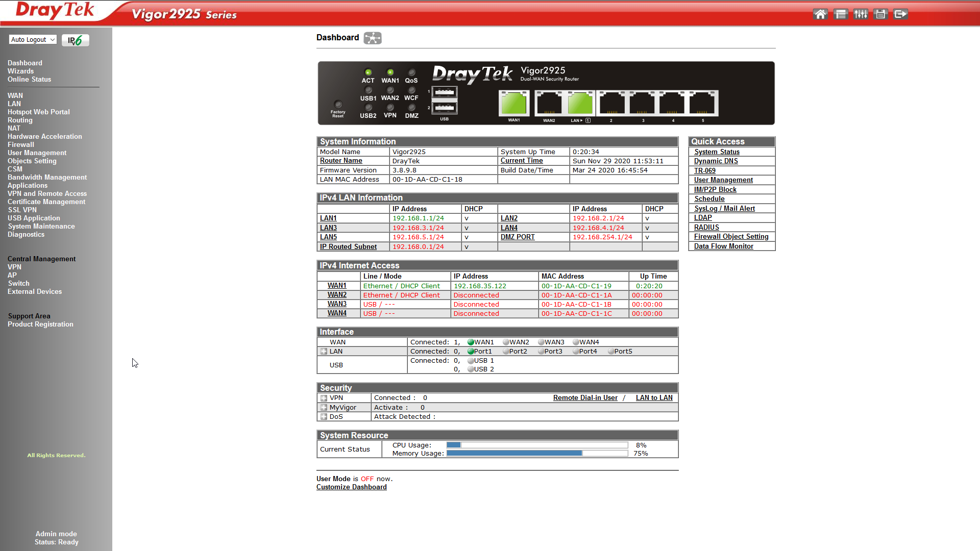The height and width of the screenshot is (551, 980).
Task: Click USB port 2 on the router image
Action: pyautogui.click(x=445, y=108)
